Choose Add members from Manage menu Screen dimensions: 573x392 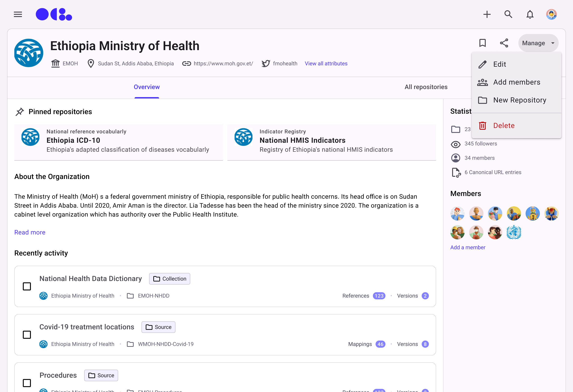(x=517, y=82)
